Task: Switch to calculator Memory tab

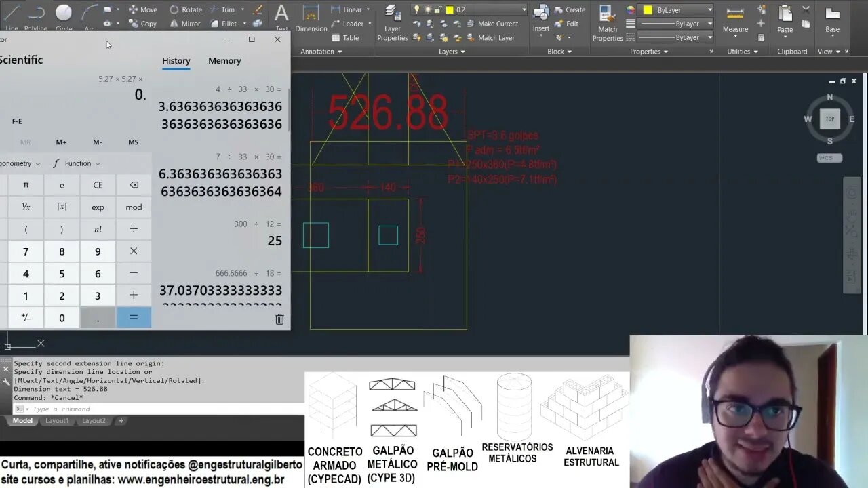Action: 224,61
